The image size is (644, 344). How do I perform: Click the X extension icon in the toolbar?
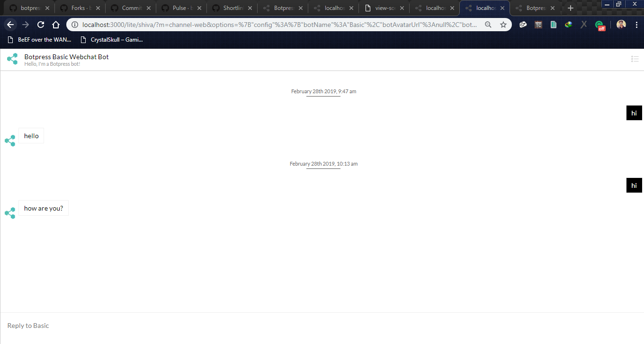point(584,24)
